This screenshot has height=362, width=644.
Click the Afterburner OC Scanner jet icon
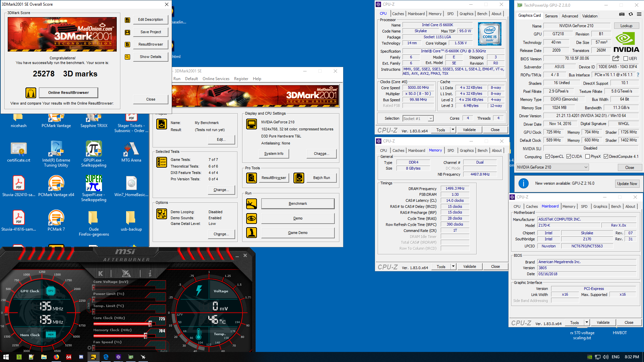pos(126,274)
